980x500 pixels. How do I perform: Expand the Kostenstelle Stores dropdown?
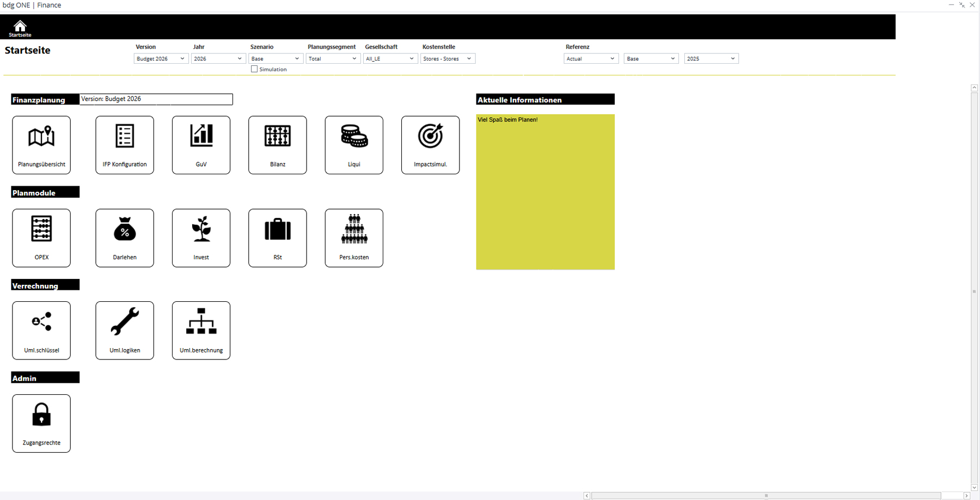pyautogui.click(x=448, y=59)
